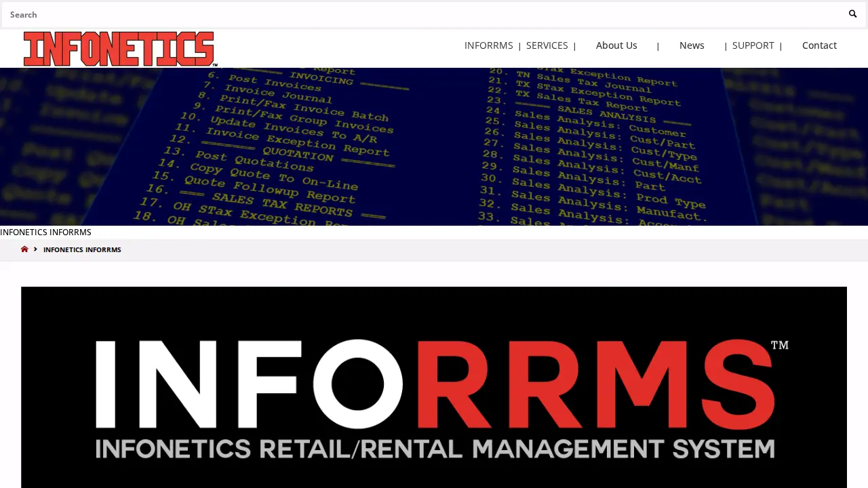Click the search magnifier icon
This screenshot has width=868, height=488.
[x=852, y=14]
